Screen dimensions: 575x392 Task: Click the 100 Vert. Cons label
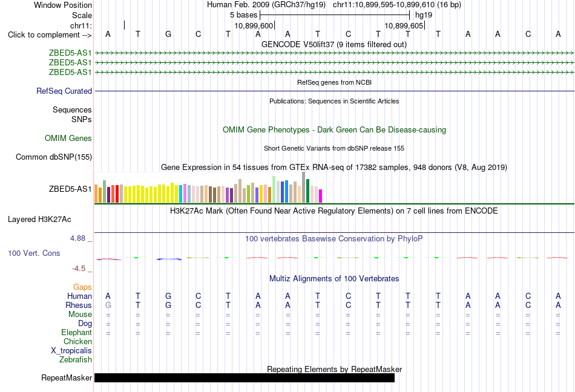coord(34,253)
